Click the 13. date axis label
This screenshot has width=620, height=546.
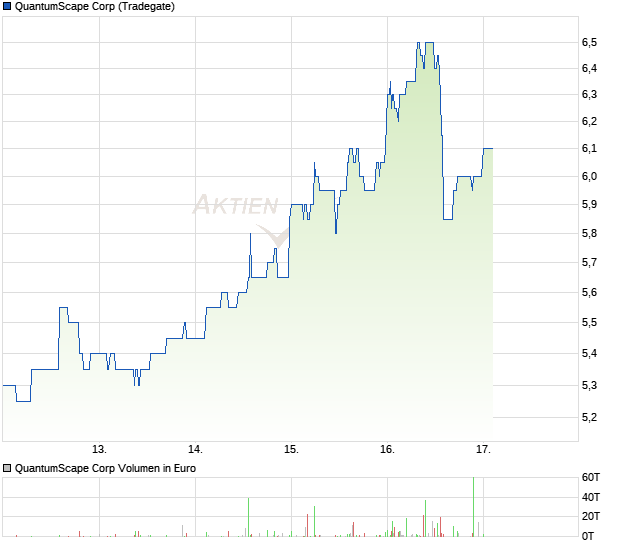[99, 449]
